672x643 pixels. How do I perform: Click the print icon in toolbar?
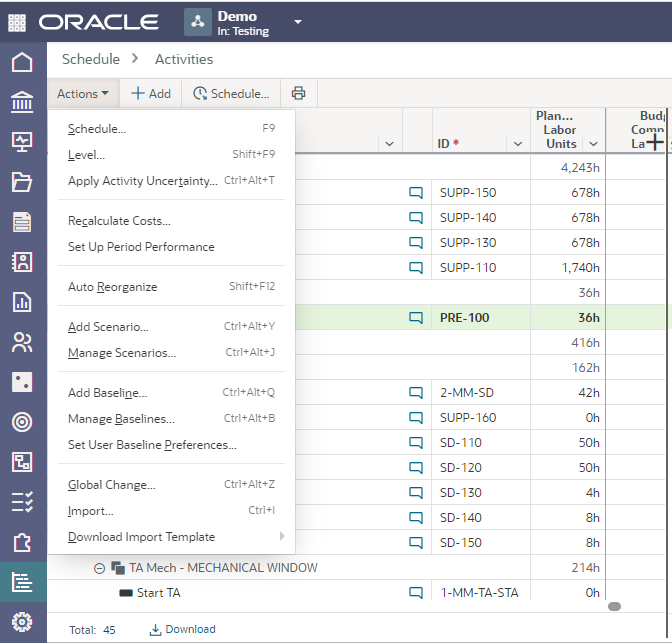[298, 94]
